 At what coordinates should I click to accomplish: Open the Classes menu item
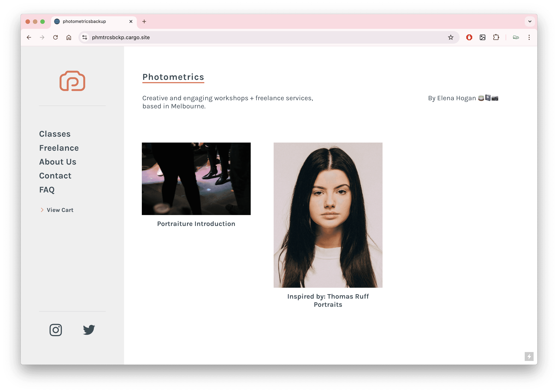tap(55, 134)
